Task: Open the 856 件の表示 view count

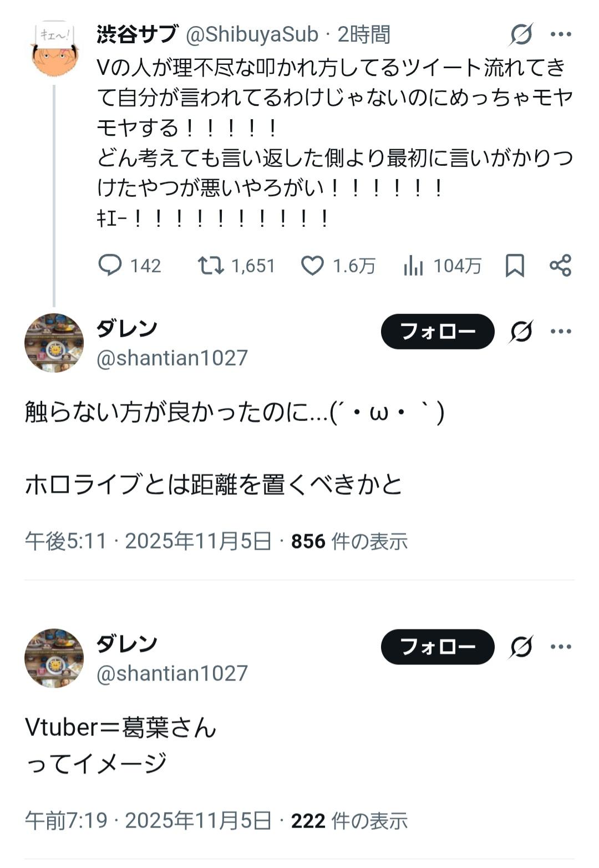Action: click(349, 541)
